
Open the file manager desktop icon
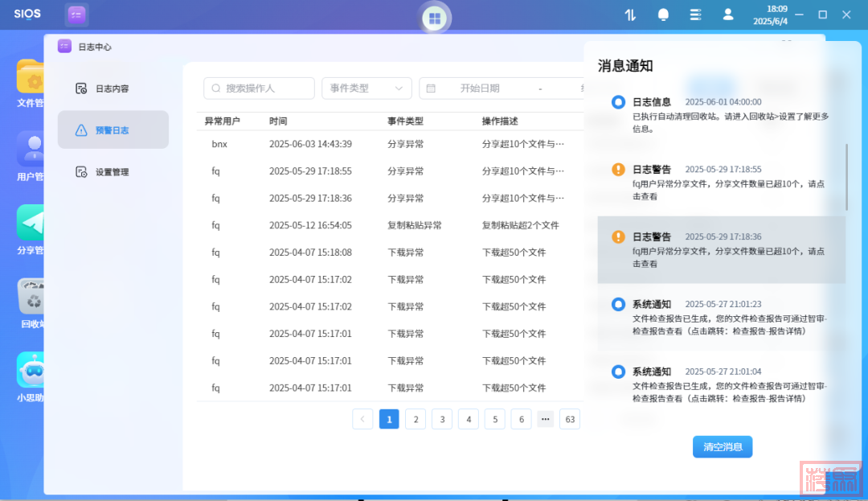[x=32, y=77]
